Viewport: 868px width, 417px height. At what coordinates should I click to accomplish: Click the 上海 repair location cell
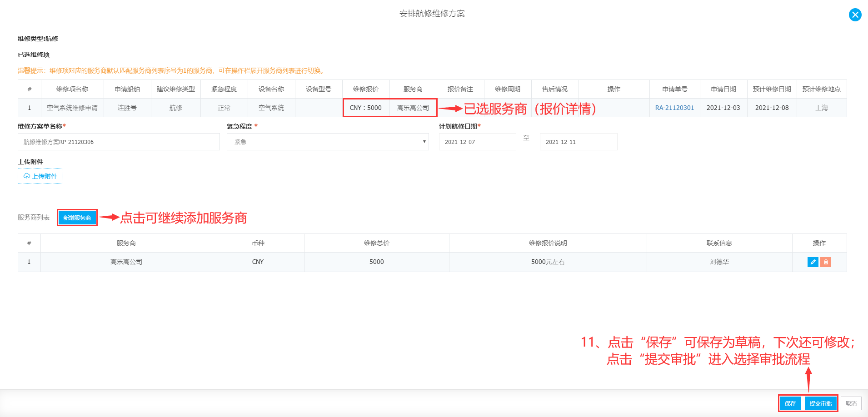tap(822, 108)
